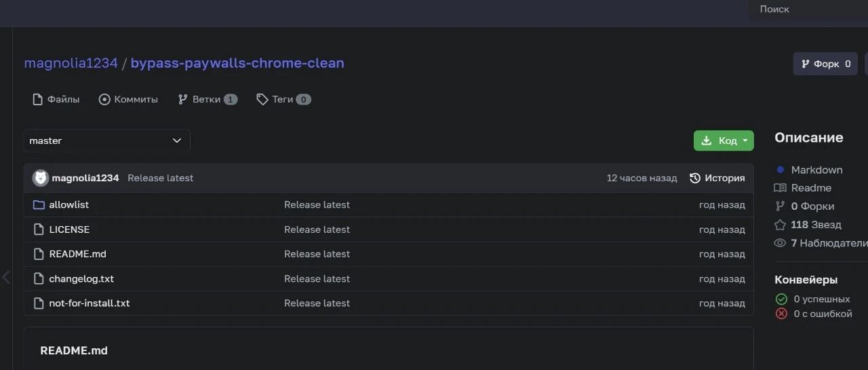Click the Readme book icon in Описание

pos(780,188)
